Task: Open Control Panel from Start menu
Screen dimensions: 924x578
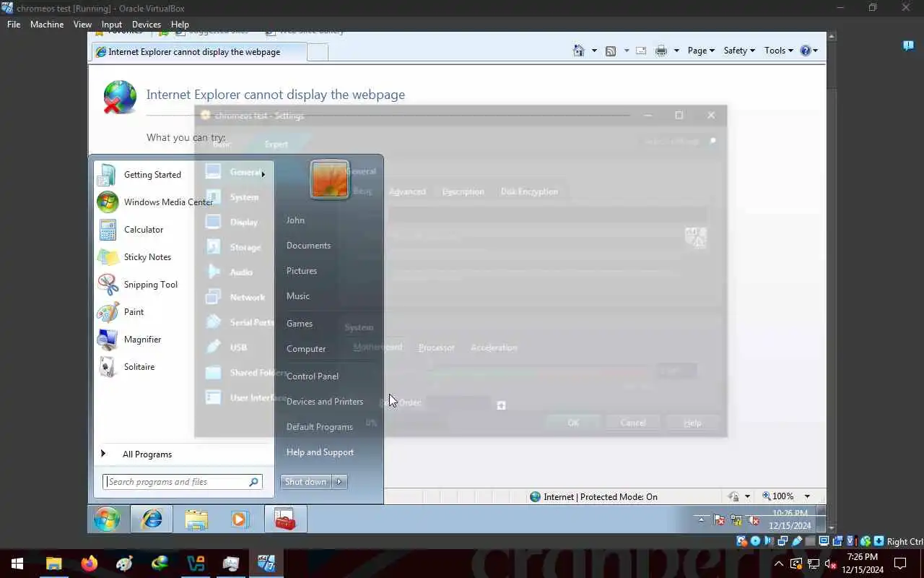Action: 313,376
